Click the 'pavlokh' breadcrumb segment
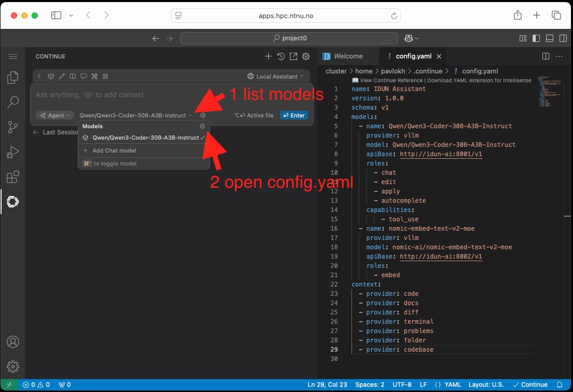Screen dimensions: 573x392 (x=393, y=71)
